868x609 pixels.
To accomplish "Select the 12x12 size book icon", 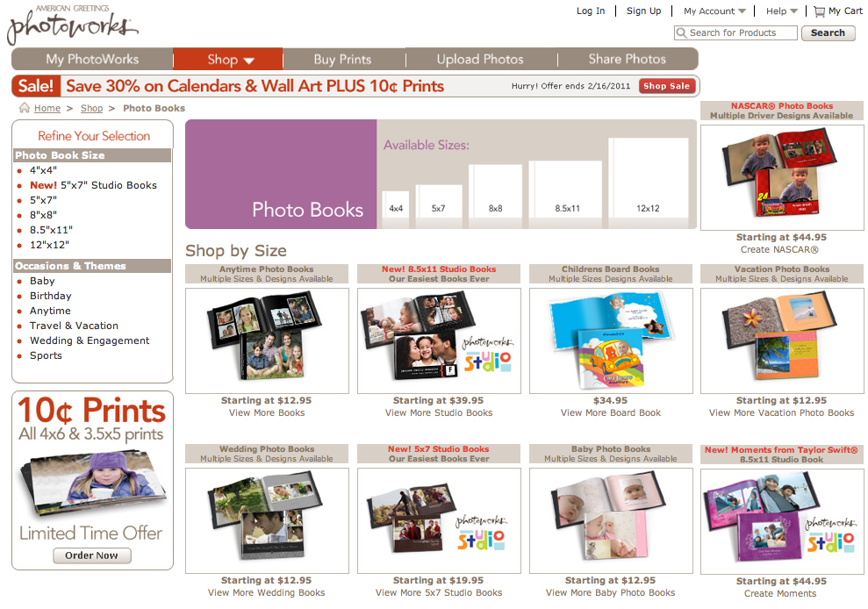I will [649, 183].
